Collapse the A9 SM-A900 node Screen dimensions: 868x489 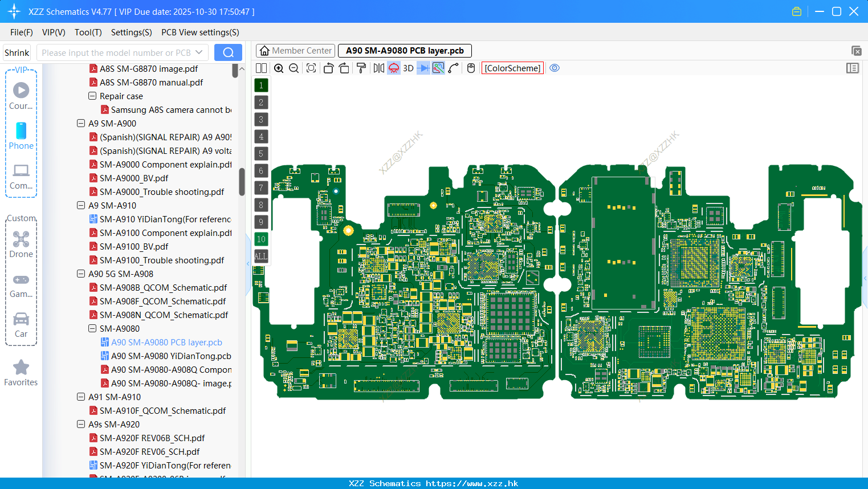[81, 123]
